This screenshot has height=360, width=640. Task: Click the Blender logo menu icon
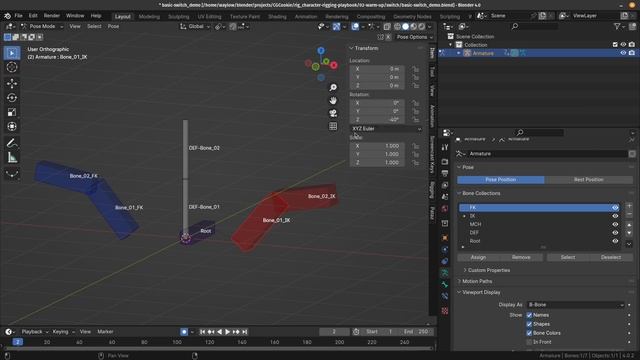click(x=7, y=16)
